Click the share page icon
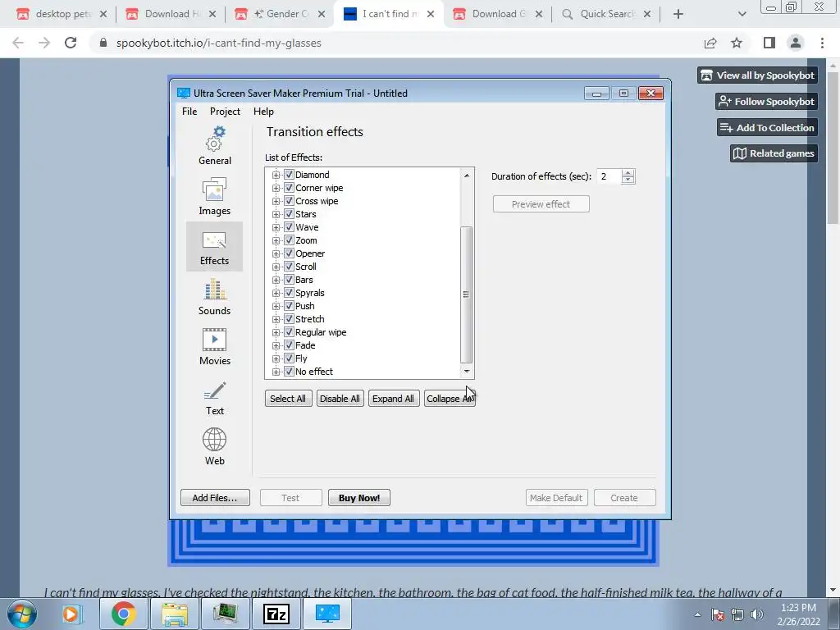The height and width of the screenshot is (630, 840). coord(710,43)
